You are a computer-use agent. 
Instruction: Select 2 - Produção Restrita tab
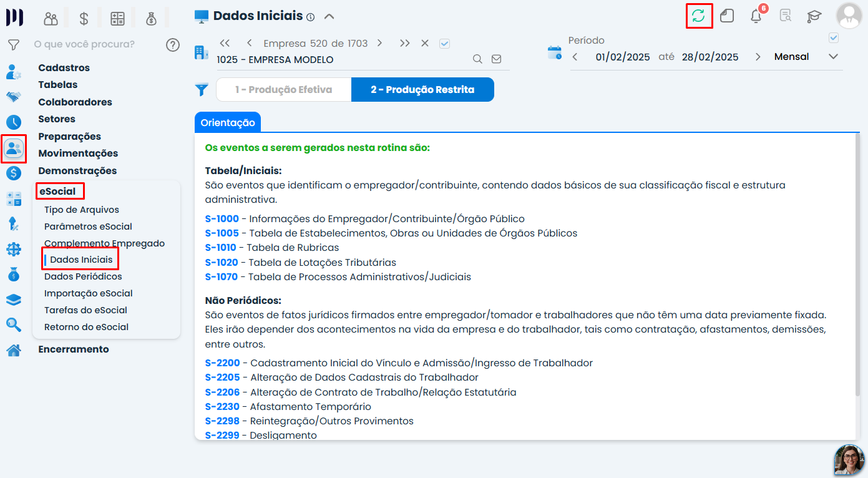pyautogui.click(x=422, y=89)
